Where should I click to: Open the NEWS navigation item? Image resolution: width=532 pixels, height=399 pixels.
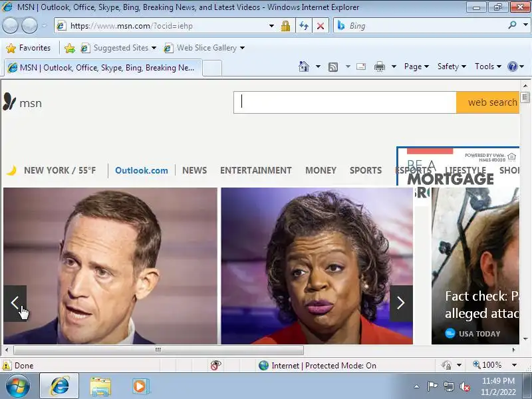tap(194, 170)
